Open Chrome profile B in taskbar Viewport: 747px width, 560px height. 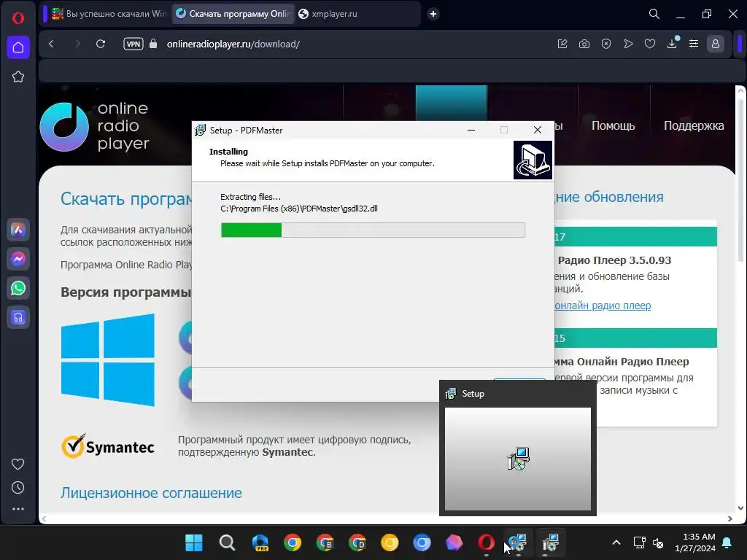tap(325, 542)
